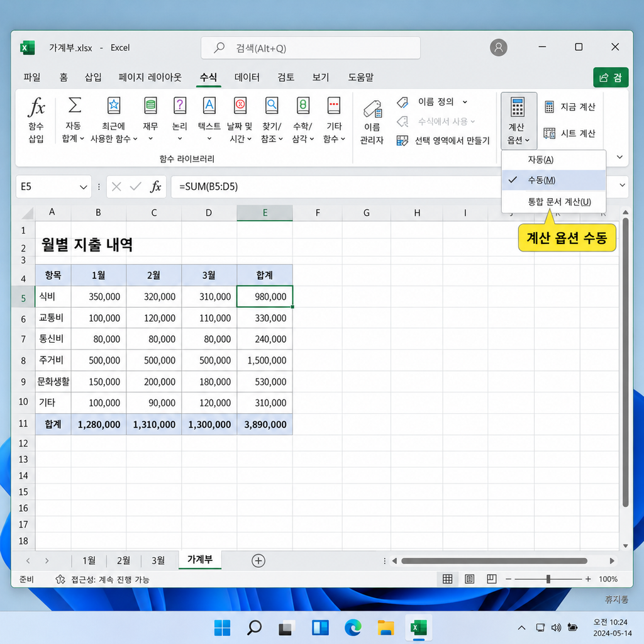The width and height of the screenshot is (644, 644).
Task: Switch to the Review (검토) tab
Action: coord(286,77)
